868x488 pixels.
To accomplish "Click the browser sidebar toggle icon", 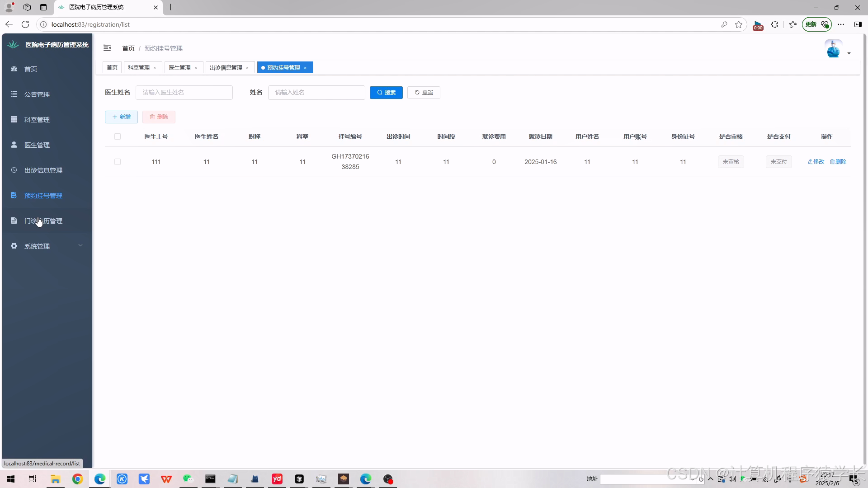I will pos(858,24).
